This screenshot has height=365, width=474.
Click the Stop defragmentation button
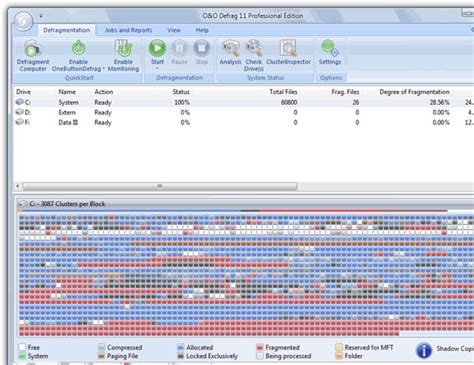[201, 48]
